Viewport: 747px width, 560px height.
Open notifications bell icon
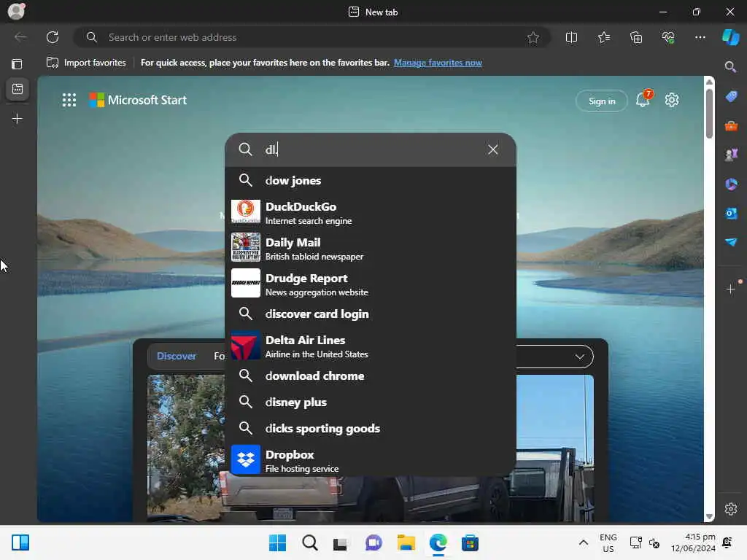click(643, 100)
